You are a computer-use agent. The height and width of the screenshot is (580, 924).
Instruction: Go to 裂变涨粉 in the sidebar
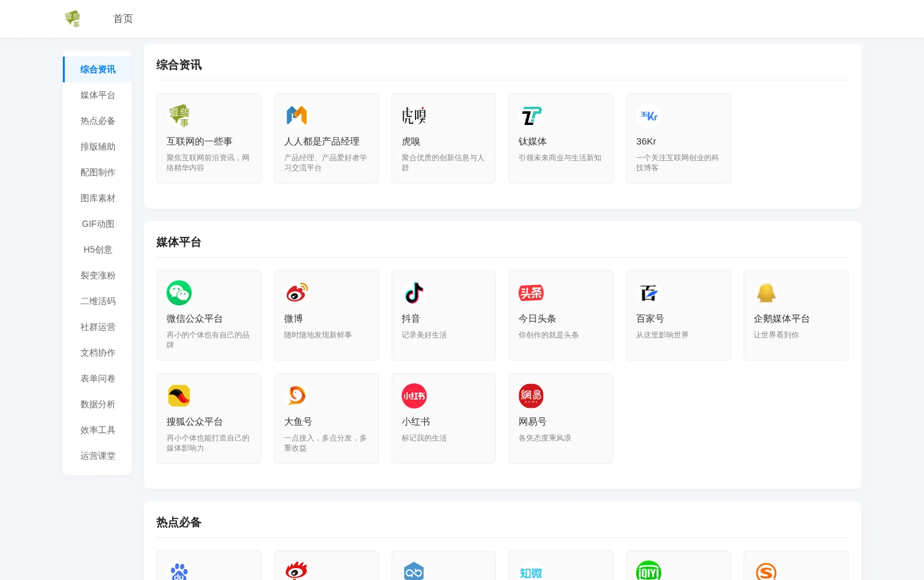click(x=97, y=276)
